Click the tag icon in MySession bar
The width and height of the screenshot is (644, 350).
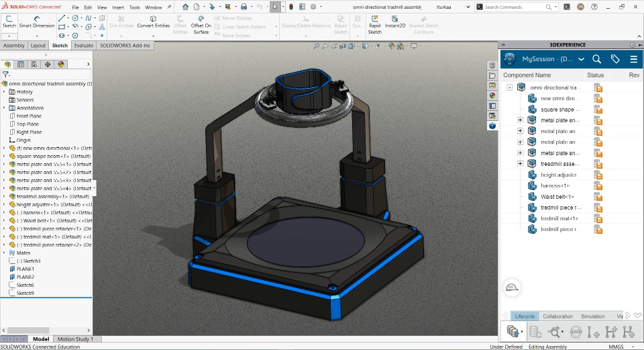[615, 59]
